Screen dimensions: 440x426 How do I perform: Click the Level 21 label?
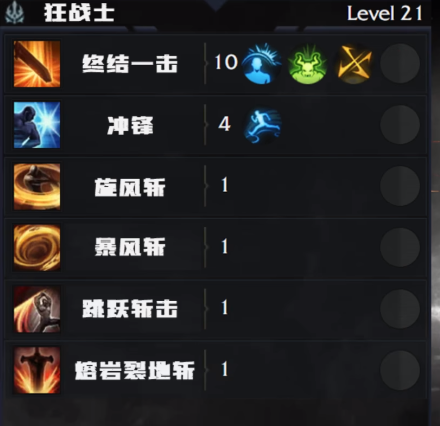click(x=385, y=14)
